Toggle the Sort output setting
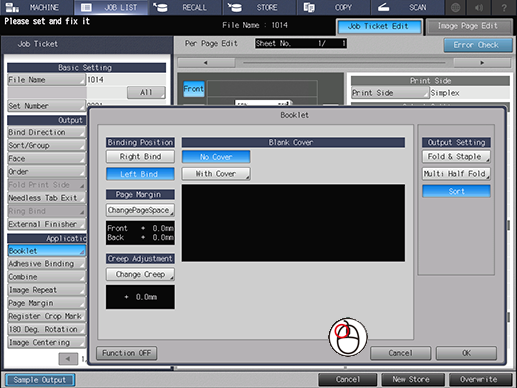517x388 pixels. [x=456, y=191]
